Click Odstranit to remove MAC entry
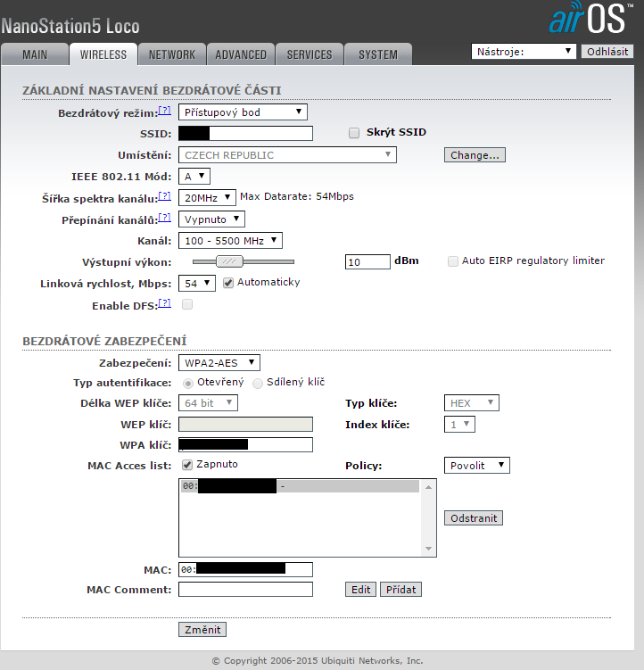The height and width of the screenshot is (670, 644). tap(474, 517)
